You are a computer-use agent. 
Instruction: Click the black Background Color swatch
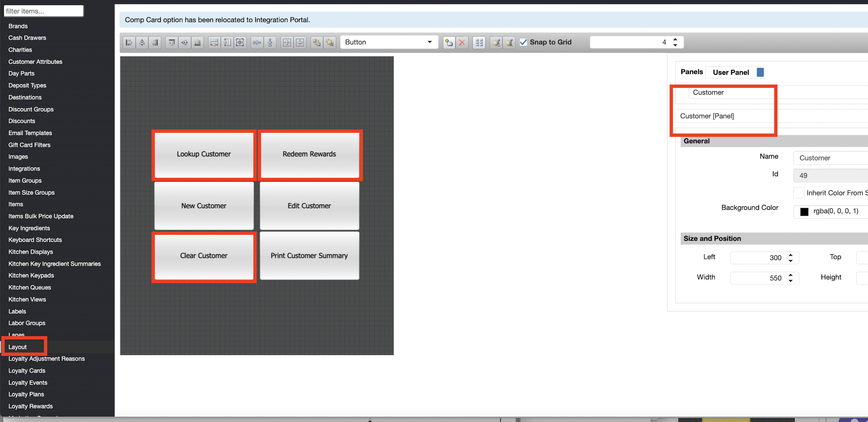coord(804,212)
